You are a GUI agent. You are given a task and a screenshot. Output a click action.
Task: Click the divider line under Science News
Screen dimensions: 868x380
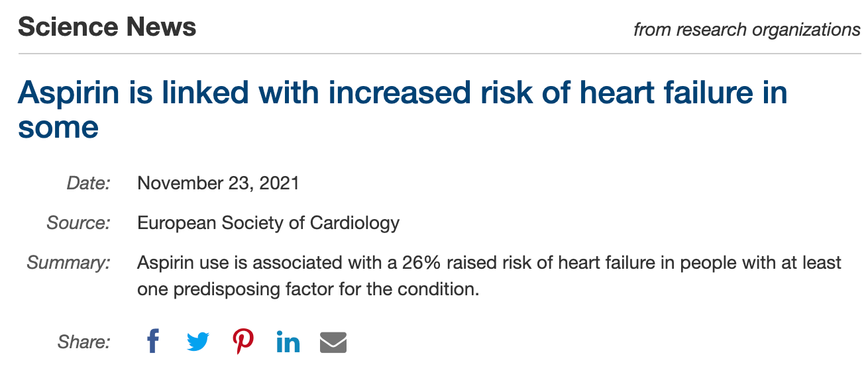(x=439, y=53)
